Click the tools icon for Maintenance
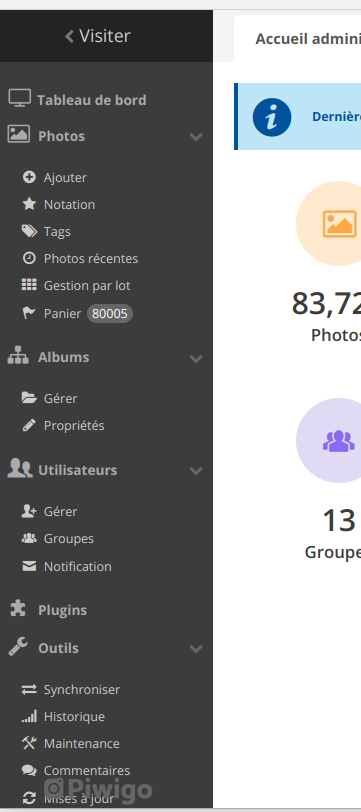This screenshot has width=361, height=812. 29,743
